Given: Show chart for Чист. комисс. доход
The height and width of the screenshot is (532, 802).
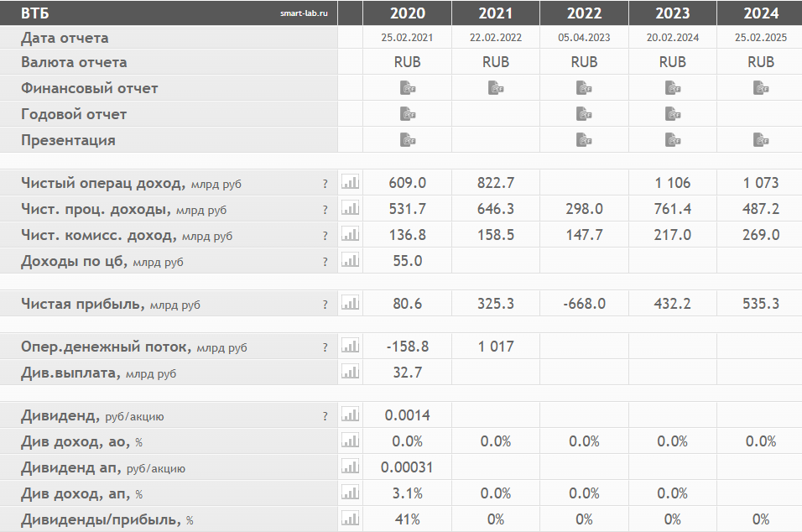Looking at the screenshot, I should 351,234.
